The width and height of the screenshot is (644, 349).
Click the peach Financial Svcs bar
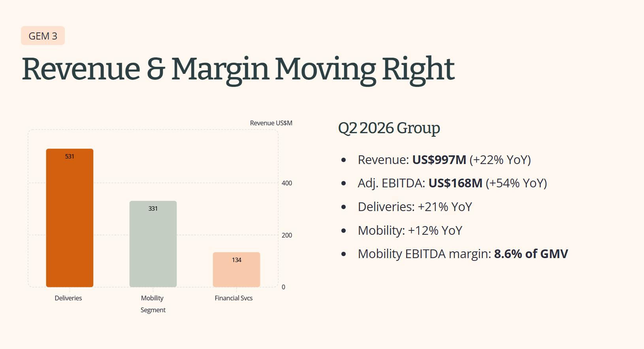click(236, 270)
